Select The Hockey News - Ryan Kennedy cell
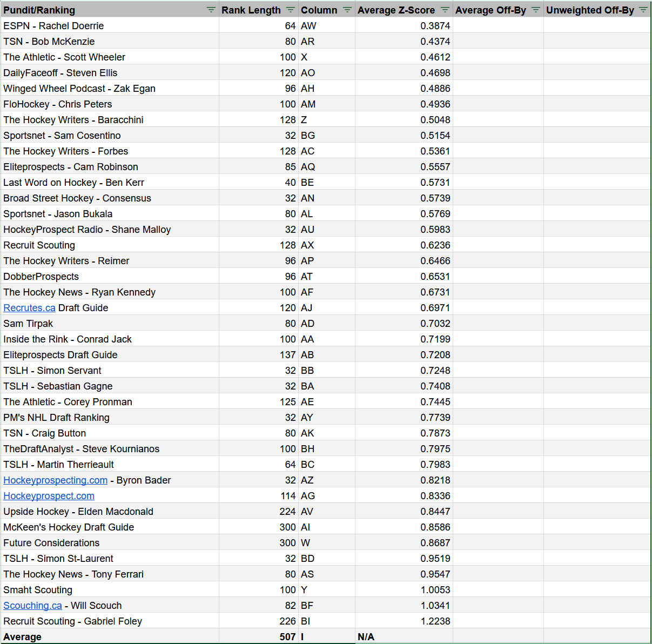The width and height of the screenshot is (652, 644). point(110,292)
